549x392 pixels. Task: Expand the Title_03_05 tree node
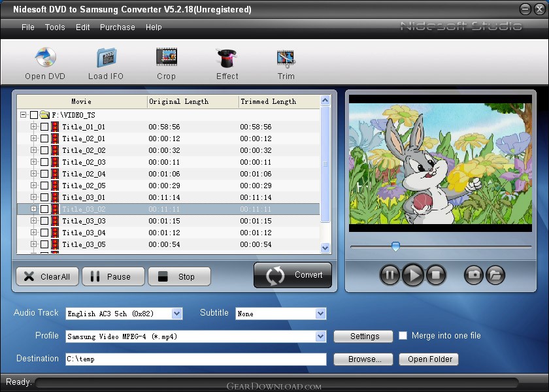[33, 244]
